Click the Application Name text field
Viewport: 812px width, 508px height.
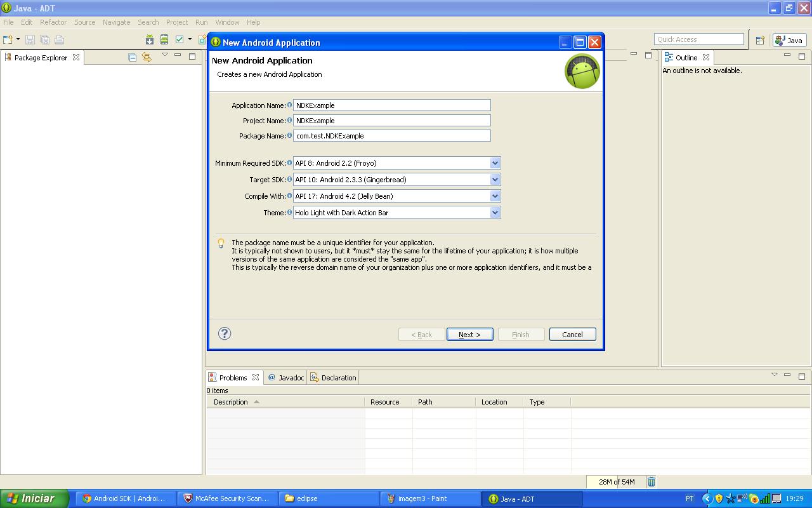(391, 105)
